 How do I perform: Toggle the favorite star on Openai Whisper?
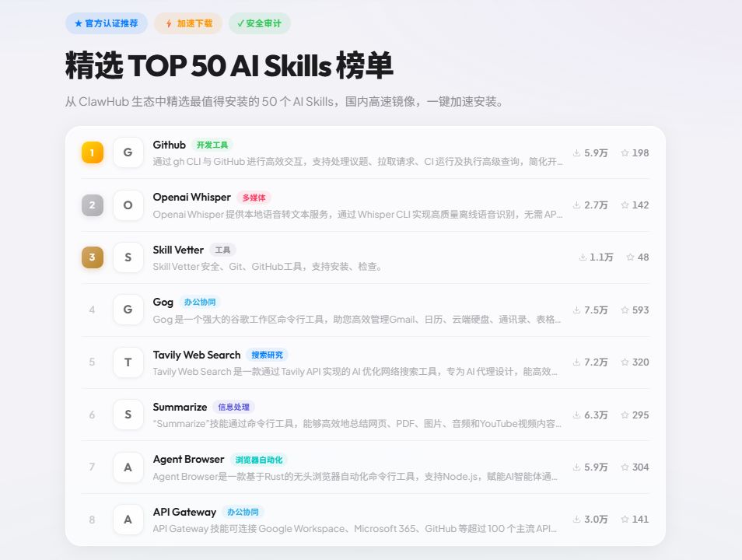(x=624, y=205)
